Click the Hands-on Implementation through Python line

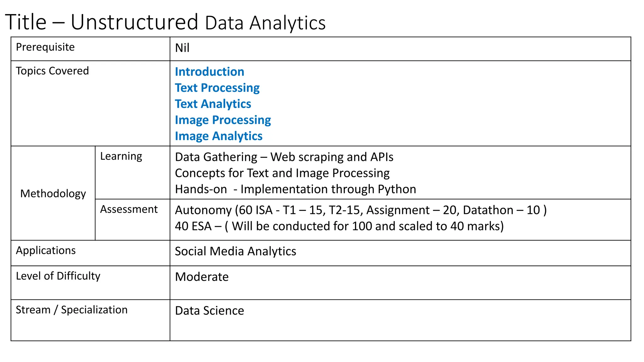click(x=295, y=189)
